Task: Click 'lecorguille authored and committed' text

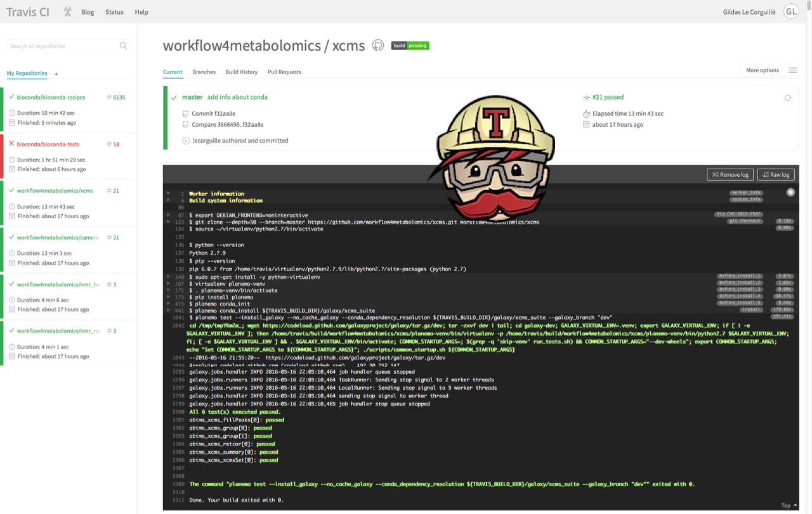Action: (240, 141)
